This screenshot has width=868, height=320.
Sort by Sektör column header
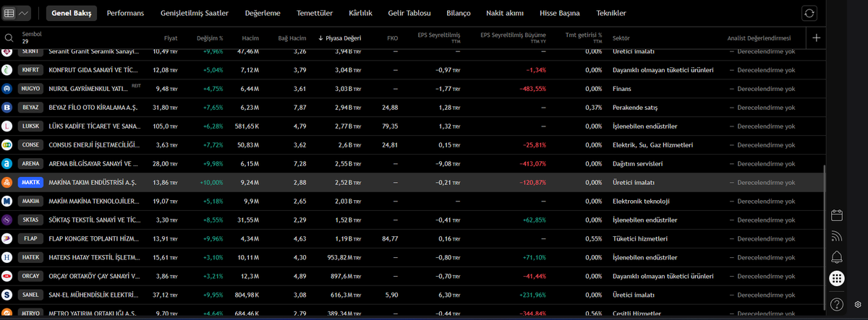pos(621,38)
